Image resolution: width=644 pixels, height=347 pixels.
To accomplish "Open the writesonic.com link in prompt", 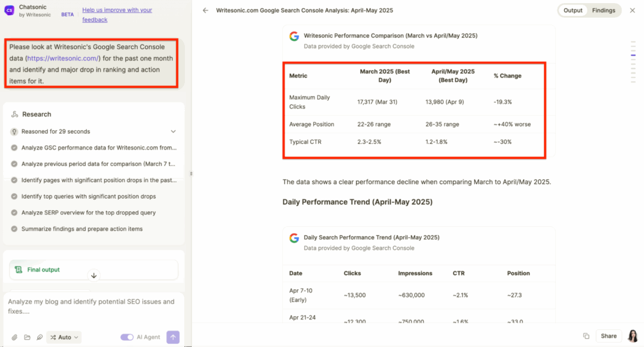I will tap(64, 58).
